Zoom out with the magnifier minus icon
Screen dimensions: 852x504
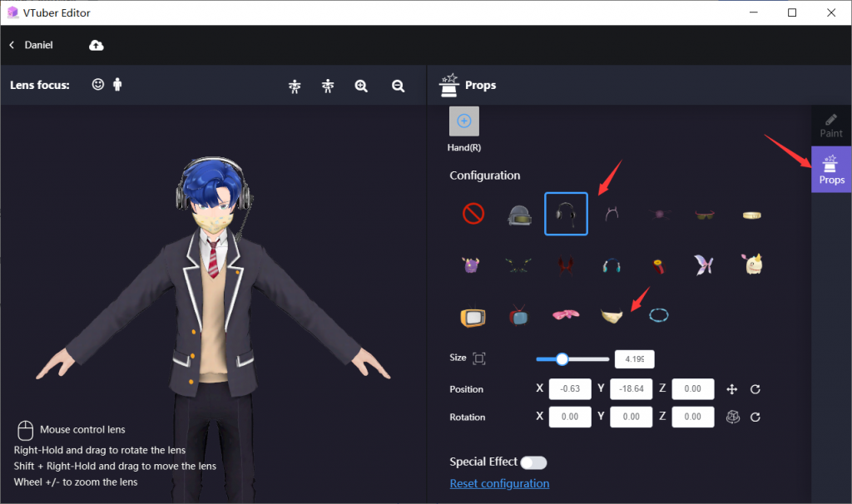tap(399, 86)
